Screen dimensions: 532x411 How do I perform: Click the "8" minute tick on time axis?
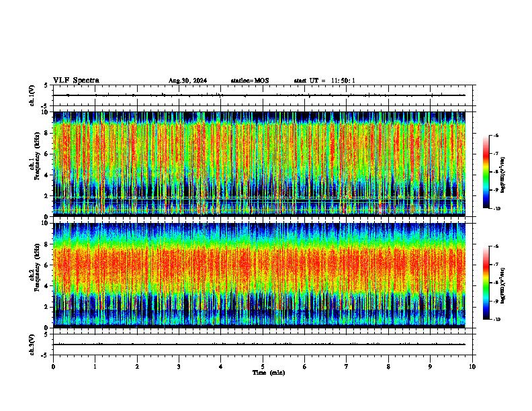388,367
